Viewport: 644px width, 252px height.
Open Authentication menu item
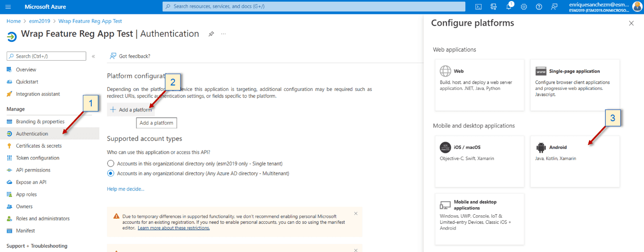tap(50, 134)
